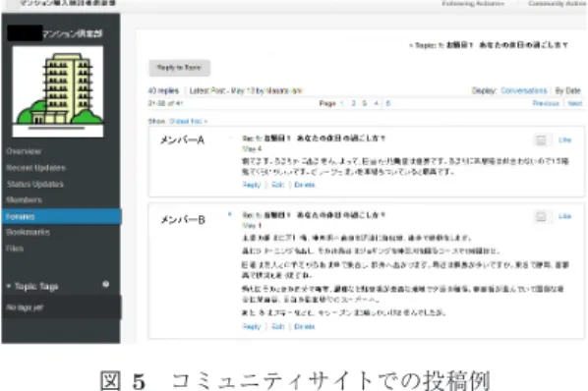The height and width of the screenshot is (391, 588).
Task: Open the Show Oldest first dropdown
Action: pos(188,122)
